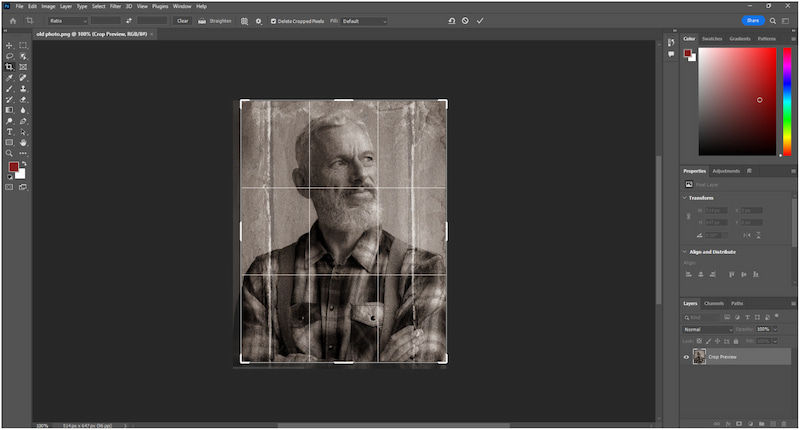This screenshot has width=800, height=430.
Task: Hide the Crop Preview layer
Action: pos(686,356)
